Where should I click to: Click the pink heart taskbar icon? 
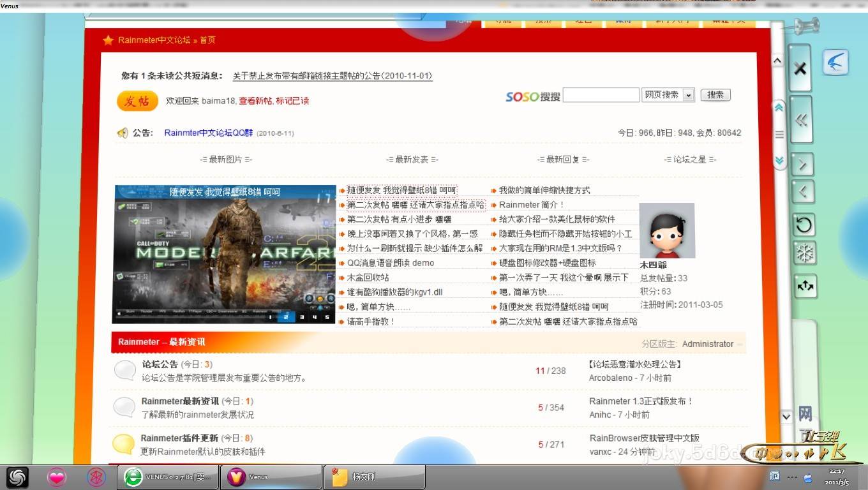57,477
